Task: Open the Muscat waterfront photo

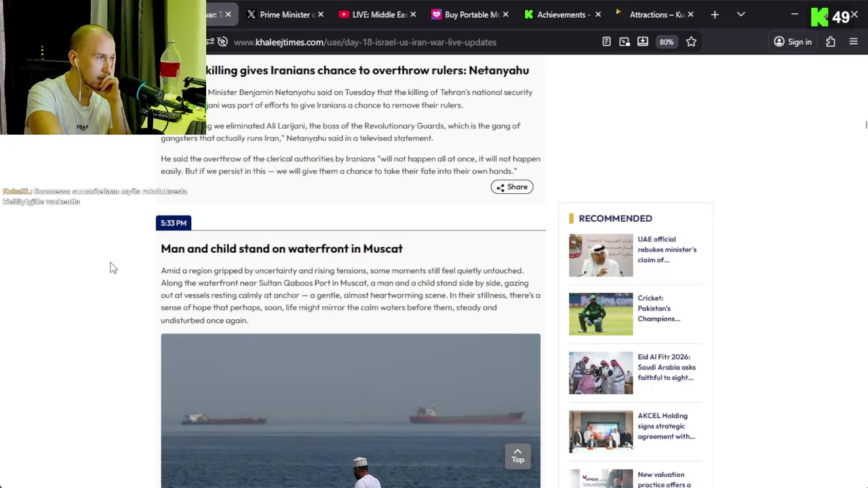Action: (351, 411)
